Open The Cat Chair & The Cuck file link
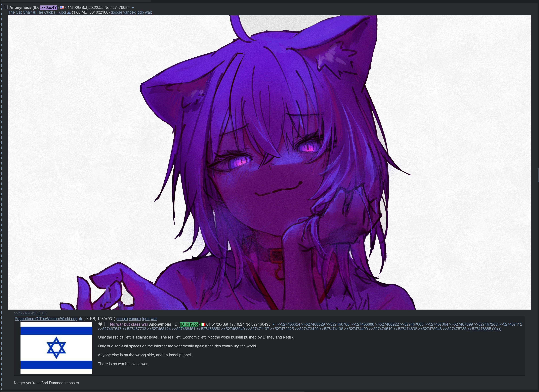Viewport: 539px width, 392px height. [x=37, y=12]
